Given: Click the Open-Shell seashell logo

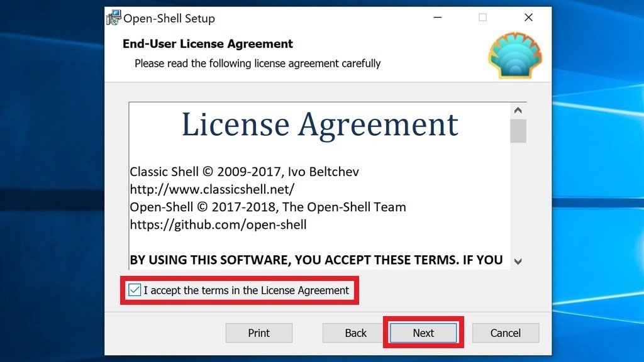Looking at the screenshot, I should 514,55.
